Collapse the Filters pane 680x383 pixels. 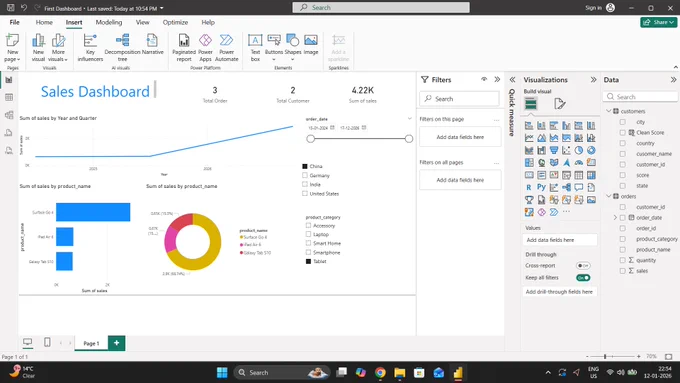tap(497, 79)
